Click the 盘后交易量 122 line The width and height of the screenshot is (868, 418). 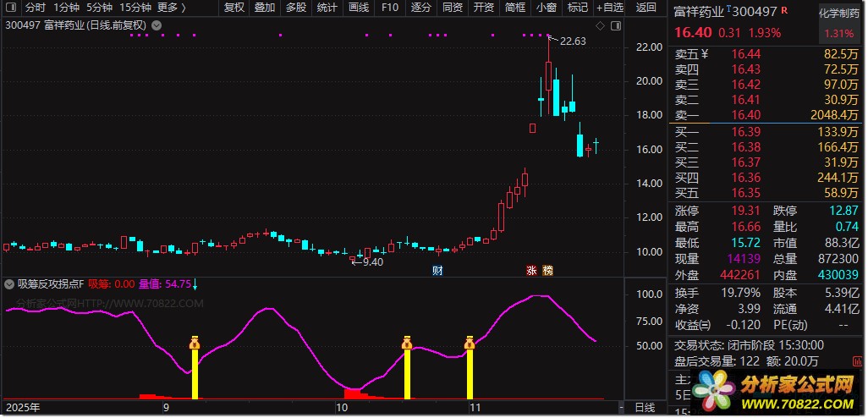[x=746, y=361]
